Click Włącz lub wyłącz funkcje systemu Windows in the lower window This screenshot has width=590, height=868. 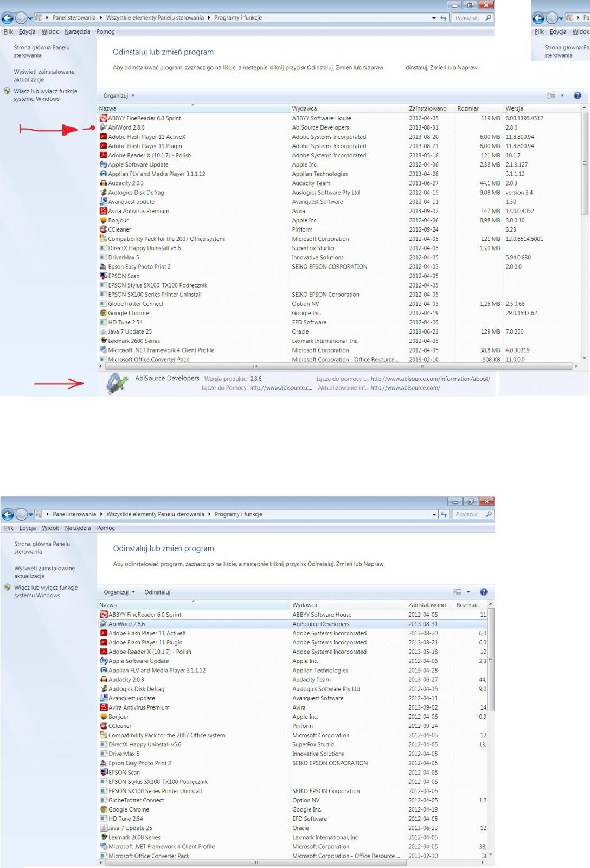click(46, 591)
